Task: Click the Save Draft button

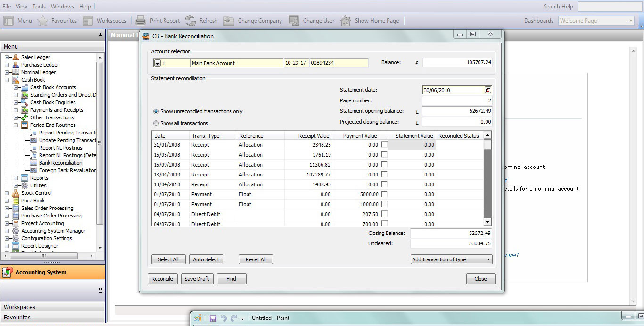Action: click(x=197, y=279)
